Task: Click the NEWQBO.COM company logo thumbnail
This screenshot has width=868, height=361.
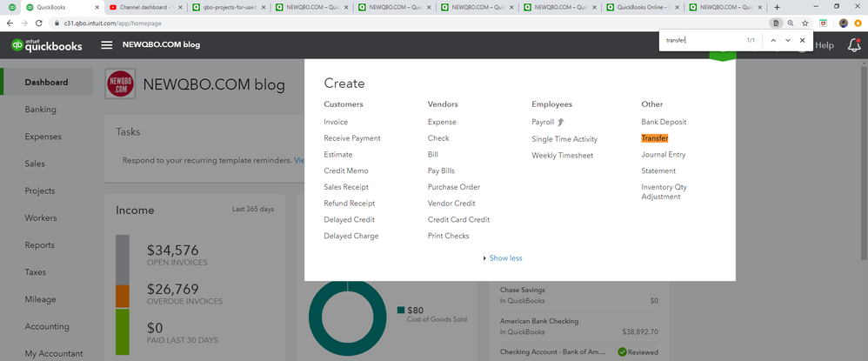Action: [119, 84]
